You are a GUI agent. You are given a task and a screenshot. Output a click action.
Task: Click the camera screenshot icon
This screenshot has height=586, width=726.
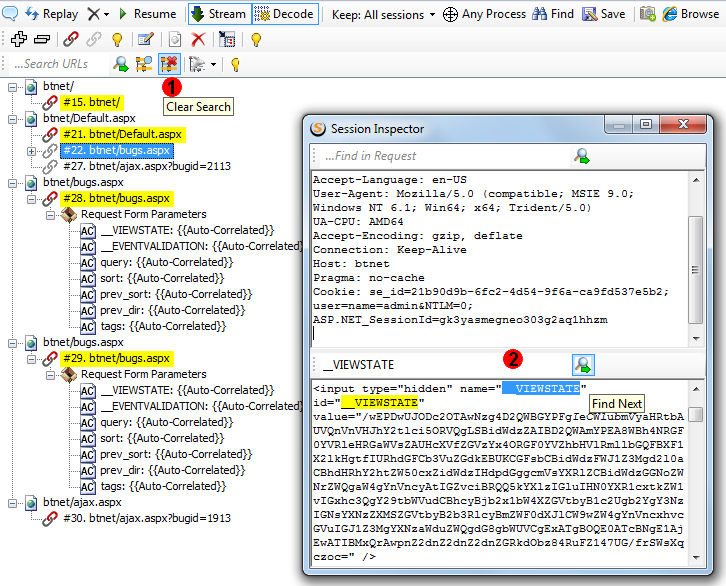click(647, 14)
